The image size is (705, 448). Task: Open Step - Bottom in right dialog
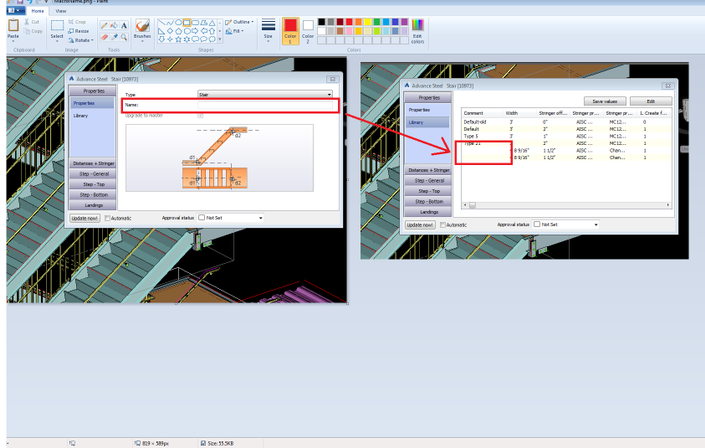[x=429, y=202]
